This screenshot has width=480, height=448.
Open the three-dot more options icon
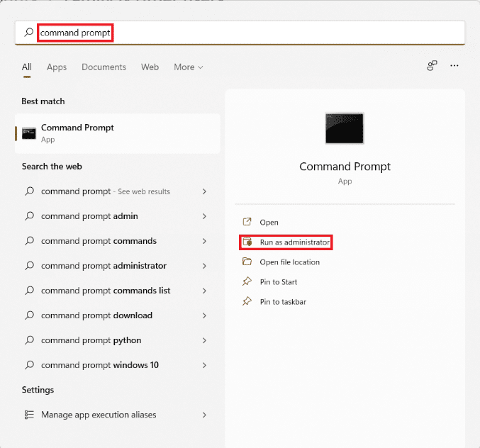pyautogui.click(x=454, y=66)
